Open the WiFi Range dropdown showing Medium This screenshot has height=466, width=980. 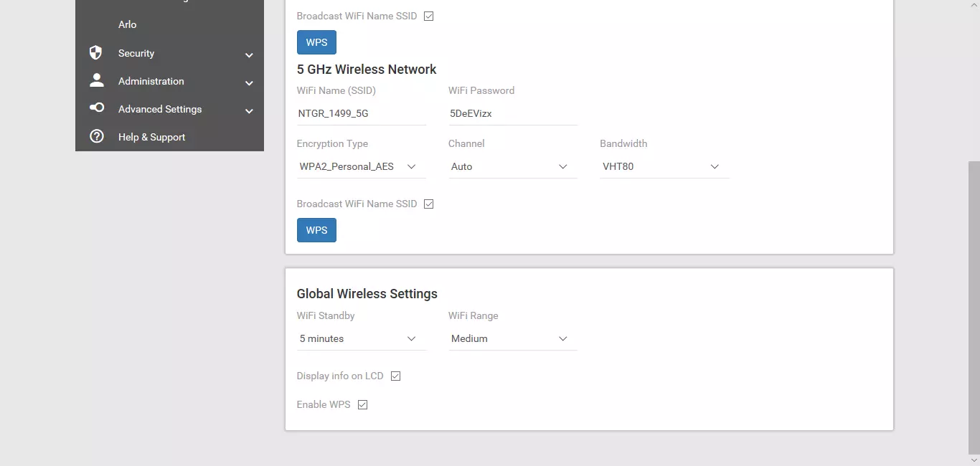512,338
